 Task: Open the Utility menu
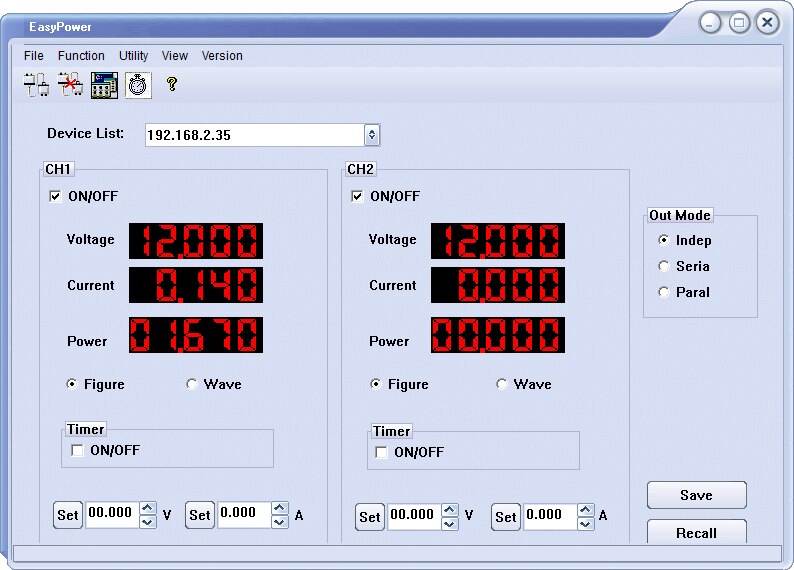coord(134,56)
